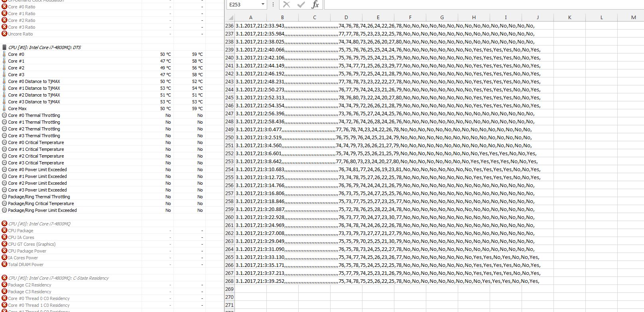
Task: Click the Enter checkmark in formula bar
Action: [301, 4]
